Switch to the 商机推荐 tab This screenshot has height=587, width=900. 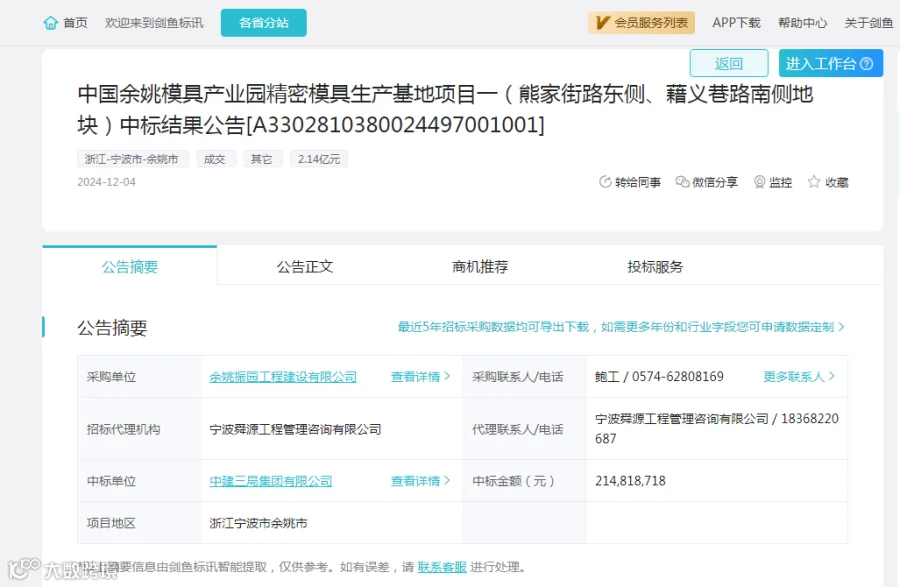point(480,266)
